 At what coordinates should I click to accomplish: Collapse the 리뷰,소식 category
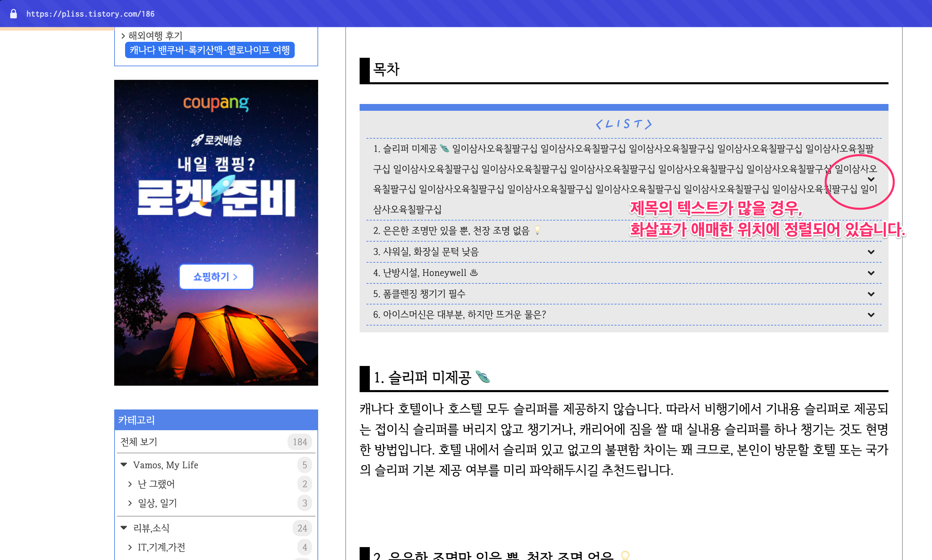[124, 527]
